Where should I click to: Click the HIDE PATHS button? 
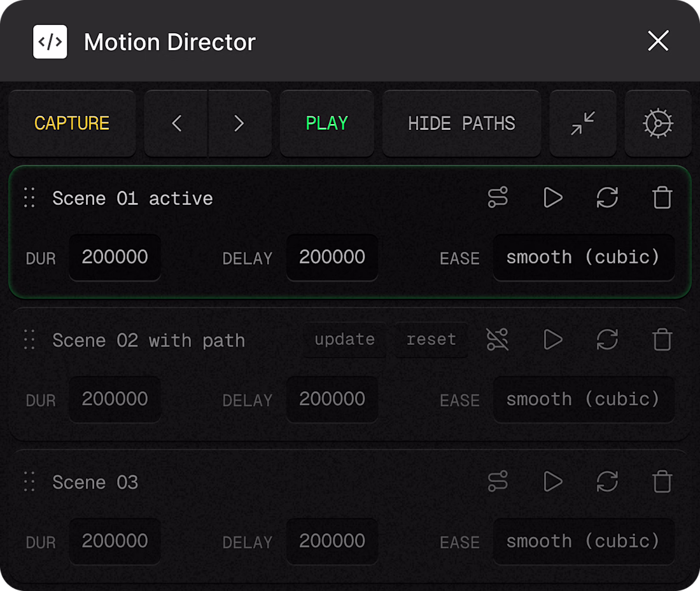[x=461, y=123]
